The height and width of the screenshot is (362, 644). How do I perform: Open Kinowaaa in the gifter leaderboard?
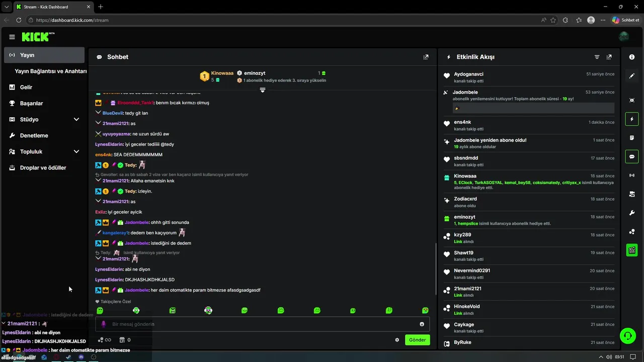click(x=222, y=73)
